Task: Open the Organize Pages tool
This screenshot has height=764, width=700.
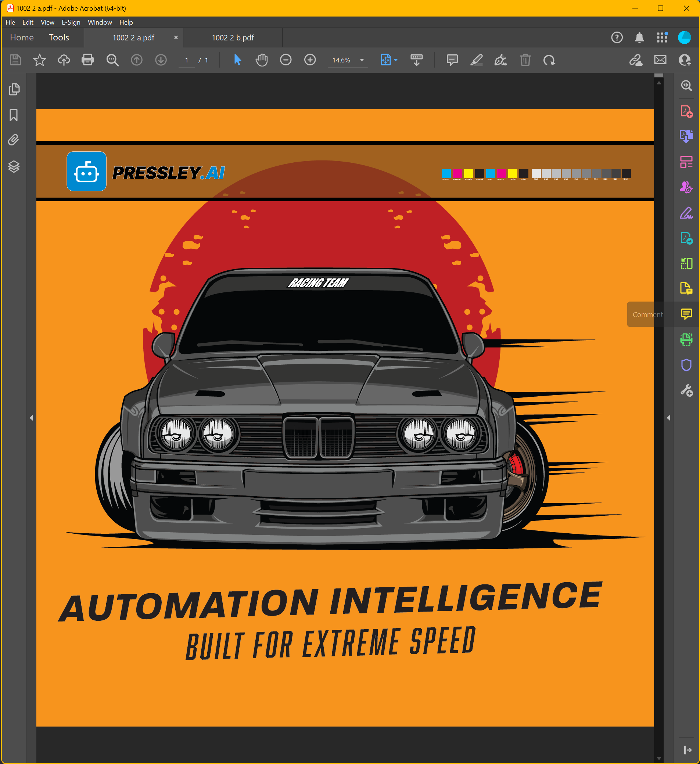Action: pyautogui.click(x=686, y=162)
